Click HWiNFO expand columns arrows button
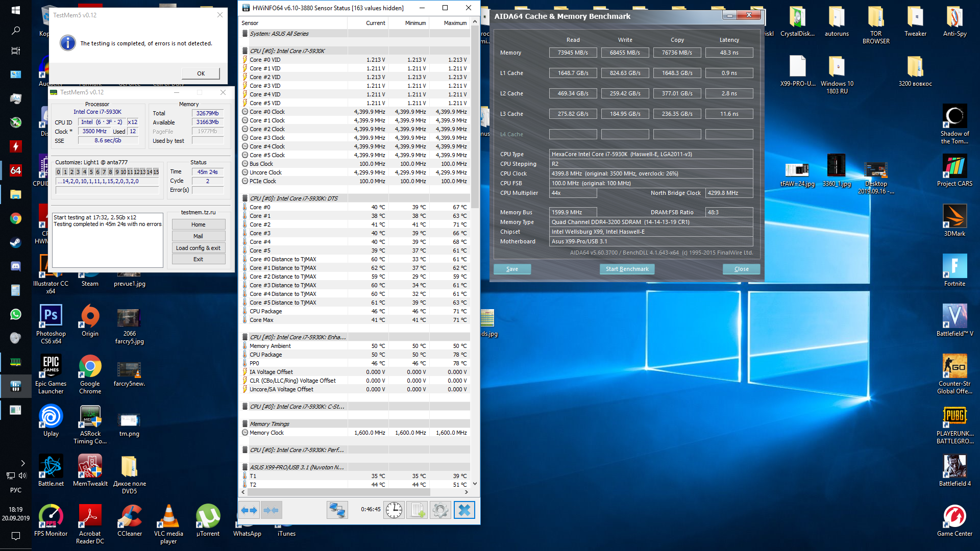This screenshot has width=980, height=551. [249, 510]
